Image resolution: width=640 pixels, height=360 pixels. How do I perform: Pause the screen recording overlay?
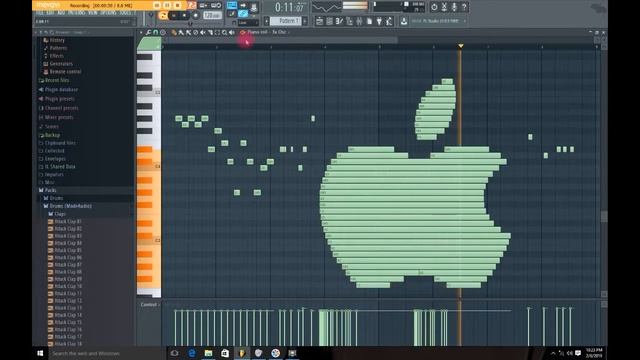[167, 5]
